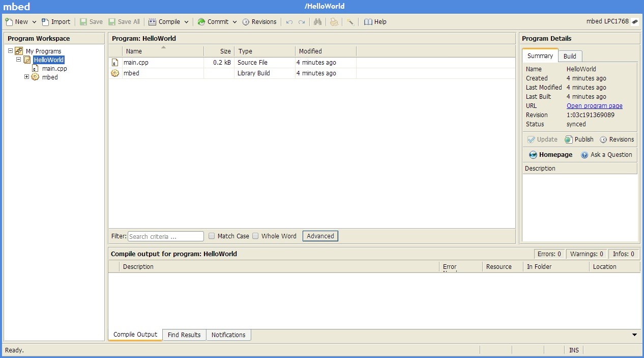
Task: Sort compile output by Description column
Action: pos(280,267)
